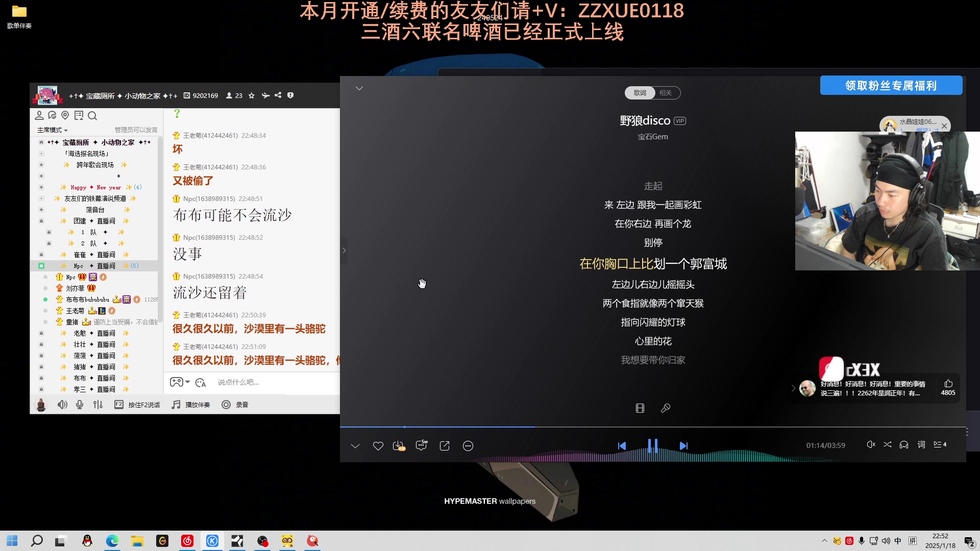
Task: Collapse the player using the bottom-left chevron
Action: tap(355, 446)
